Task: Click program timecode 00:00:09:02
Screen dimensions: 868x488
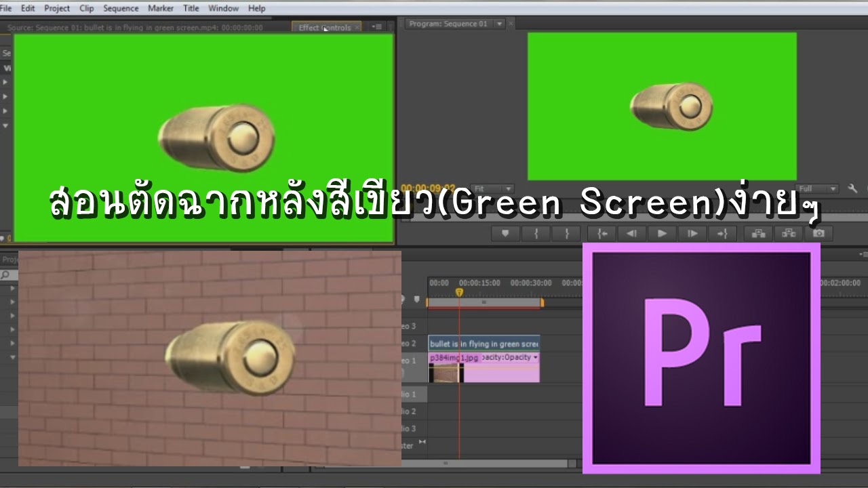Action: point(428,188)
